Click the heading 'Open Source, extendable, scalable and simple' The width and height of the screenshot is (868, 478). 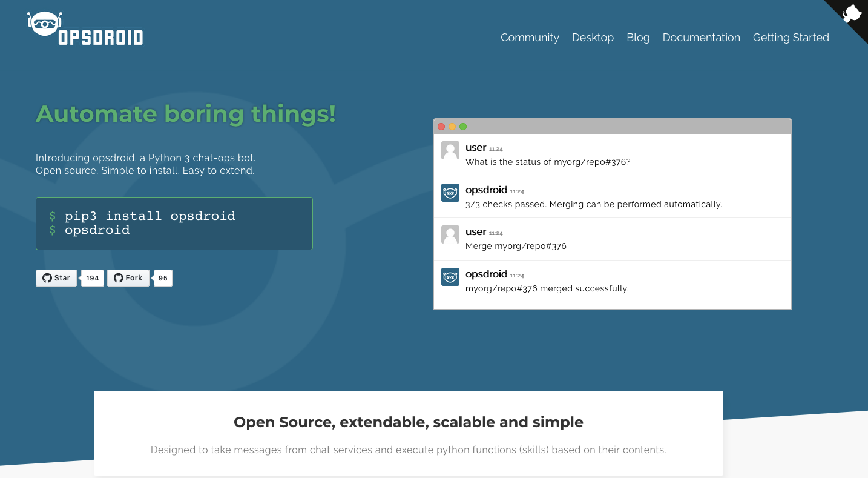click(409, 422)
